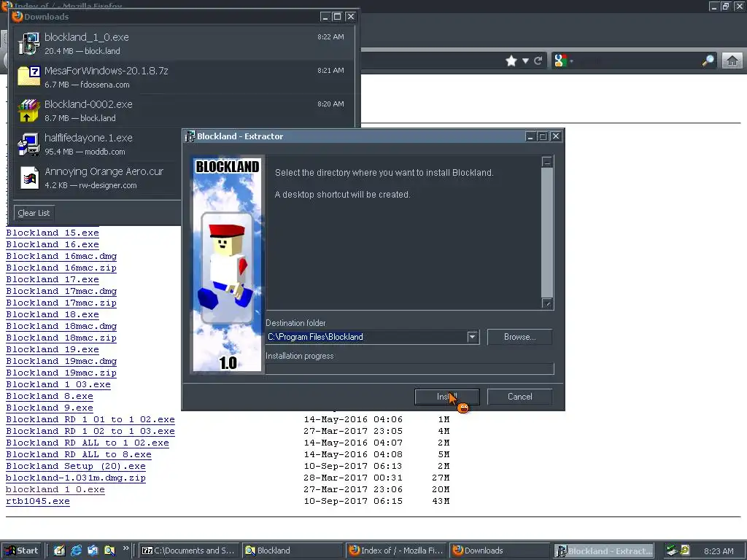Open the rtb1045.exe link
This screenshot has width=747, height=560.
pyautogui.click(x=38, y=501)
